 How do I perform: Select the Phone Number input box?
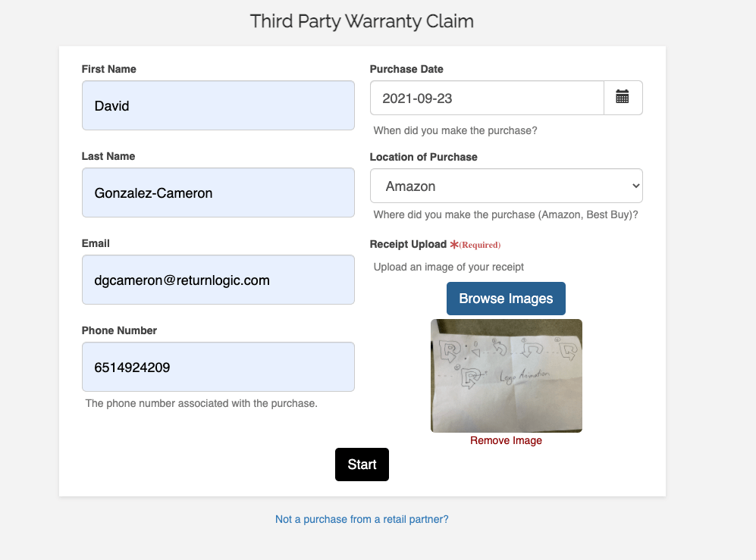[218, 367]
